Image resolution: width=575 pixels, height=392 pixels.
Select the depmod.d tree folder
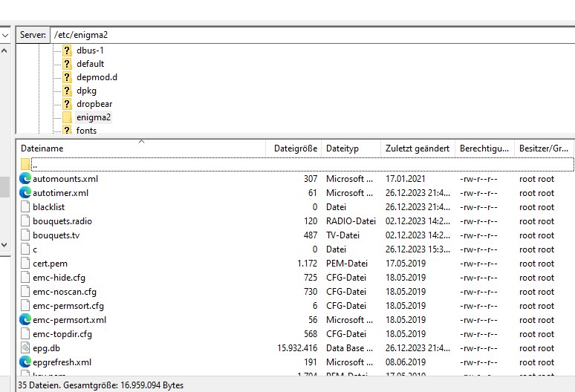click(96, 77)
